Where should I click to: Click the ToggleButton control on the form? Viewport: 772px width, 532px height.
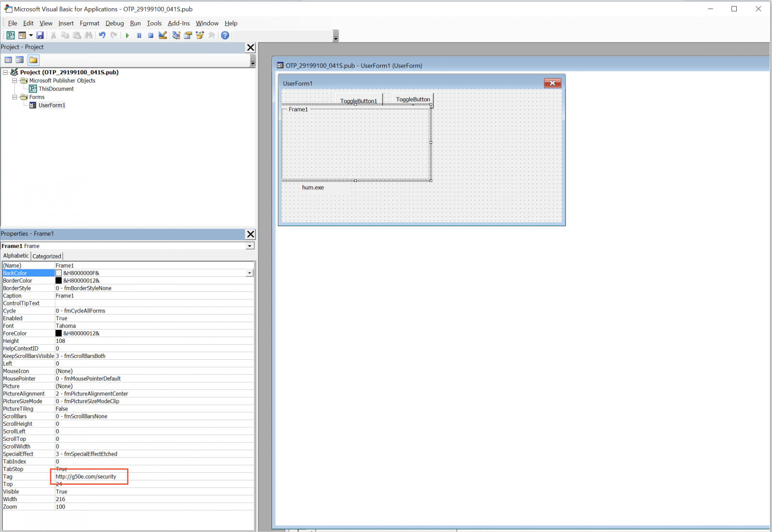tap(413, 99)
